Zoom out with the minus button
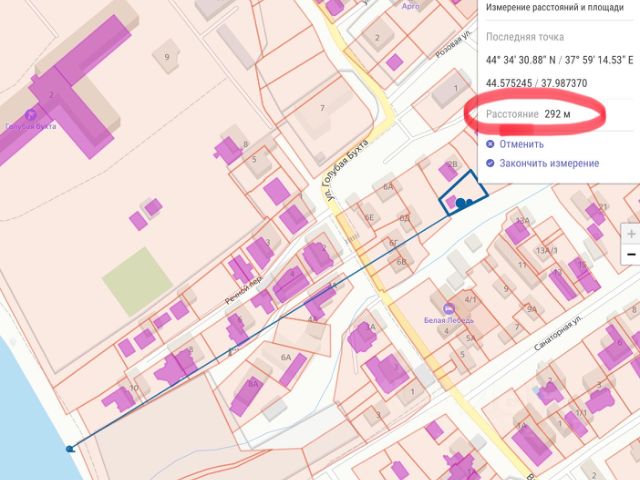 click(x=631, y=254)
